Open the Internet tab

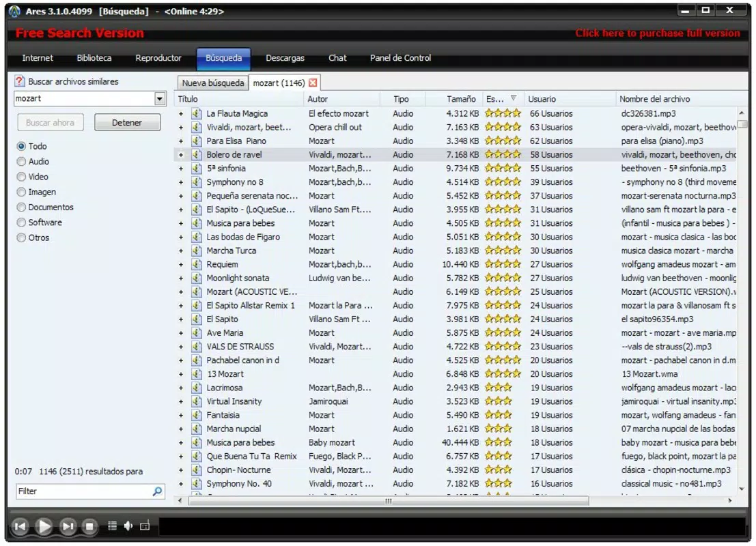click(x=38, y=58)
